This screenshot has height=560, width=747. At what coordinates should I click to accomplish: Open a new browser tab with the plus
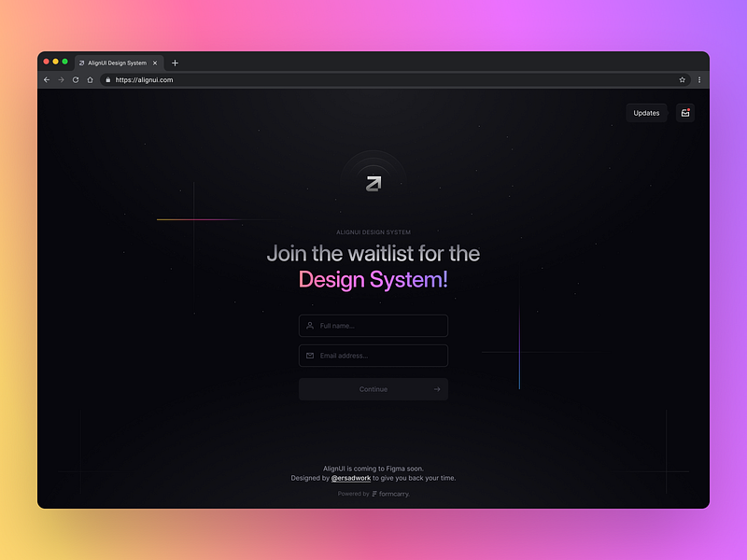click(175, 63)
